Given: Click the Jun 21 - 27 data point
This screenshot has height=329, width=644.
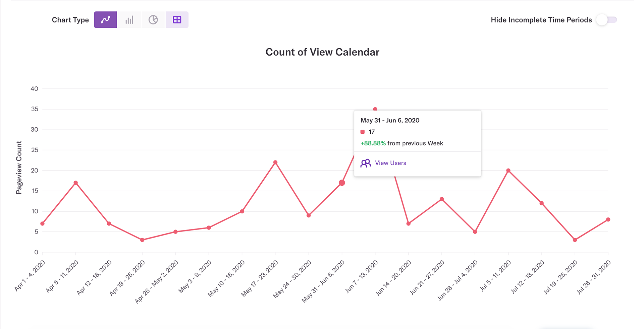Looking at the screenshot, I should [442, 199].
